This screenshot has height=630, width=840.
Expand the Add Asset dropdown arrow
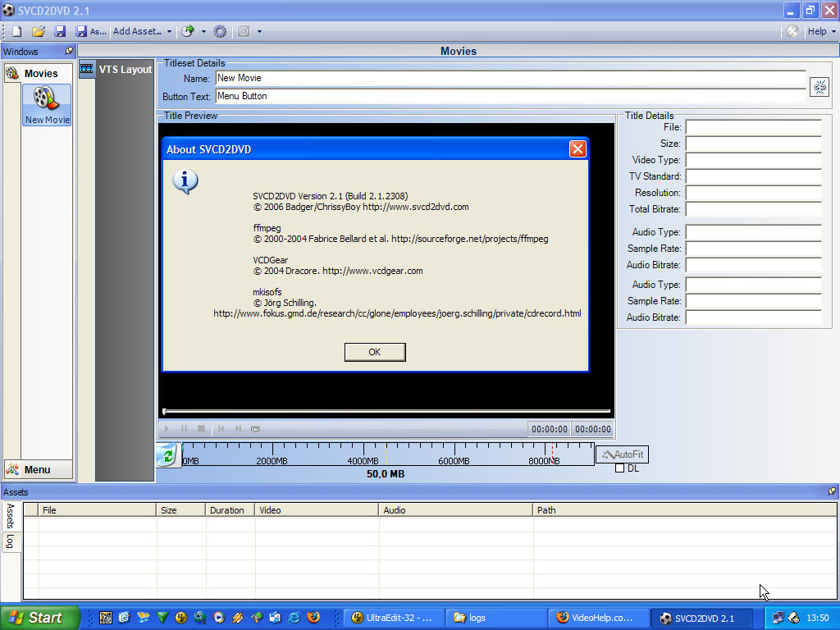[169, 32]
